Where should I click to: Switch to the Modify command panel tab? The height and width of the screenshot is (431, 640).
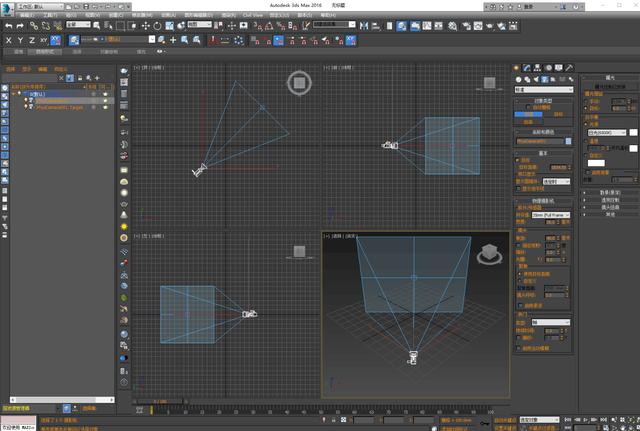click(527, 68)
